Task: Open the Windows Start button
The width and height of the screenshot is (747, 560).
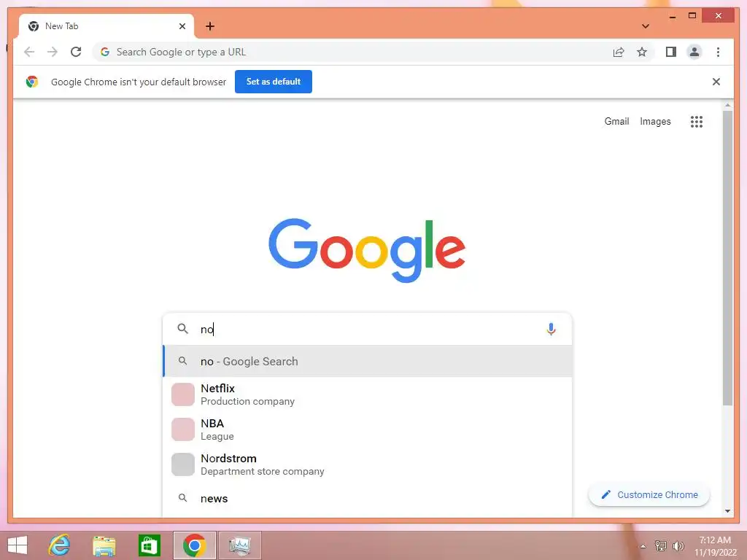Action: (x=18, y=545)
